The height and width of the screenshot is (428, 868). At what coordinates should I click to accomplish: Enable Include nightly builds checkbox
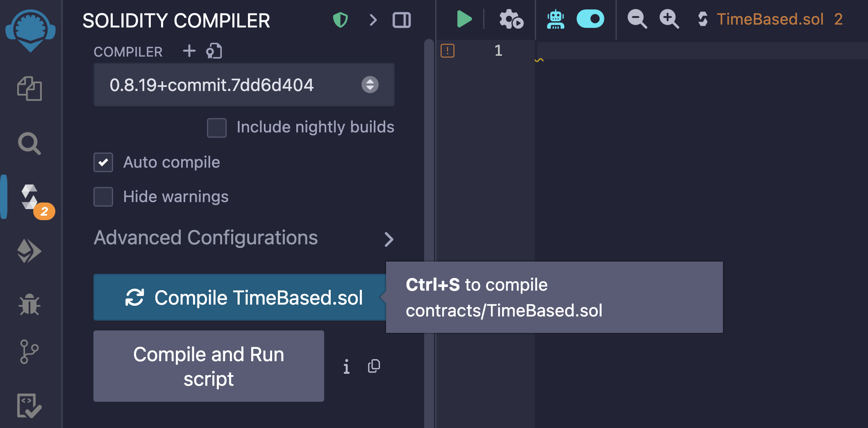coord(217,127)
